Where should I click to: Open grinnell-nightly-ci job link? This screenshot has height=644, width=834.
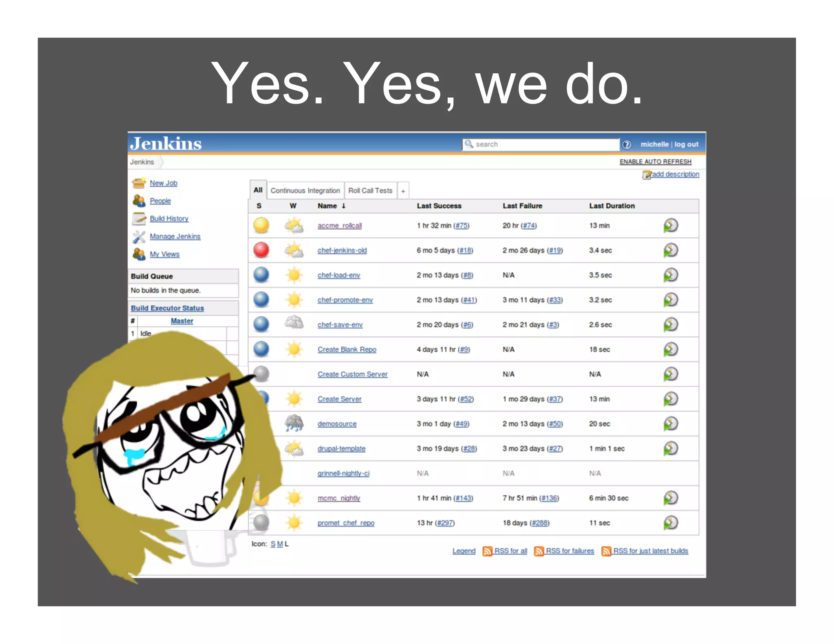click(x=343, y=473)
